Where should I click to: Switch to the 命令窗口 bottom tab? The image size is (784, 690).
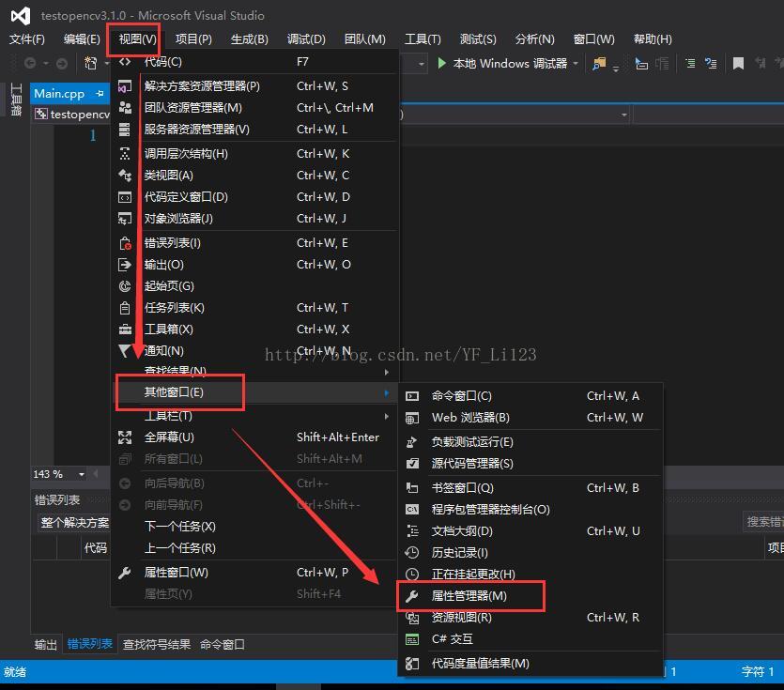(x=222, y=645)
